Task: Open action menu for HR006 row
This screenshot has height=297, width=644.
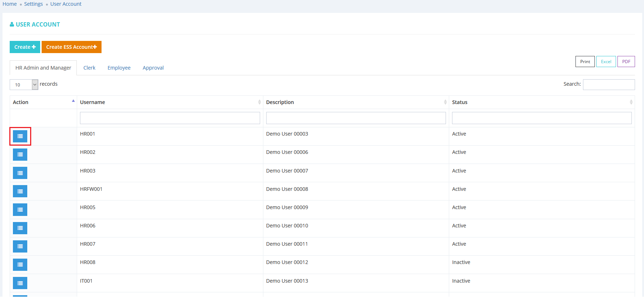Action: [20, 228]
